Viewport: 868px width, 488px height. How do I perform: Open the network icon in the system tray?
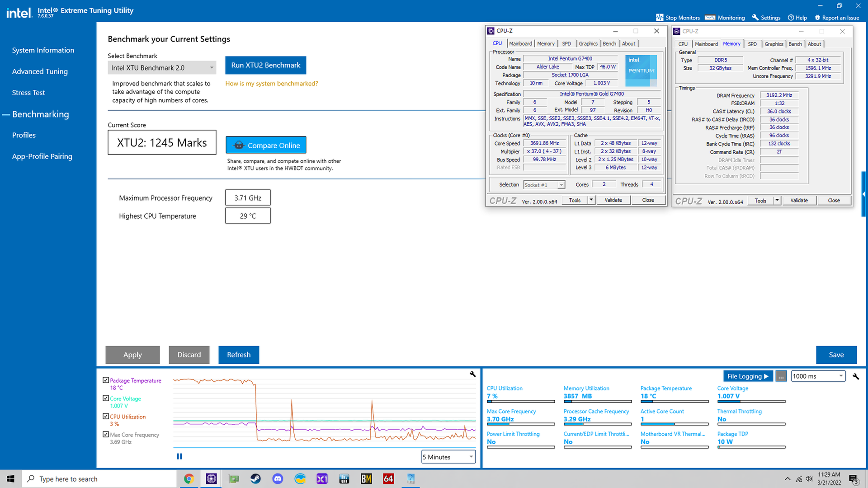pos(799,479)
